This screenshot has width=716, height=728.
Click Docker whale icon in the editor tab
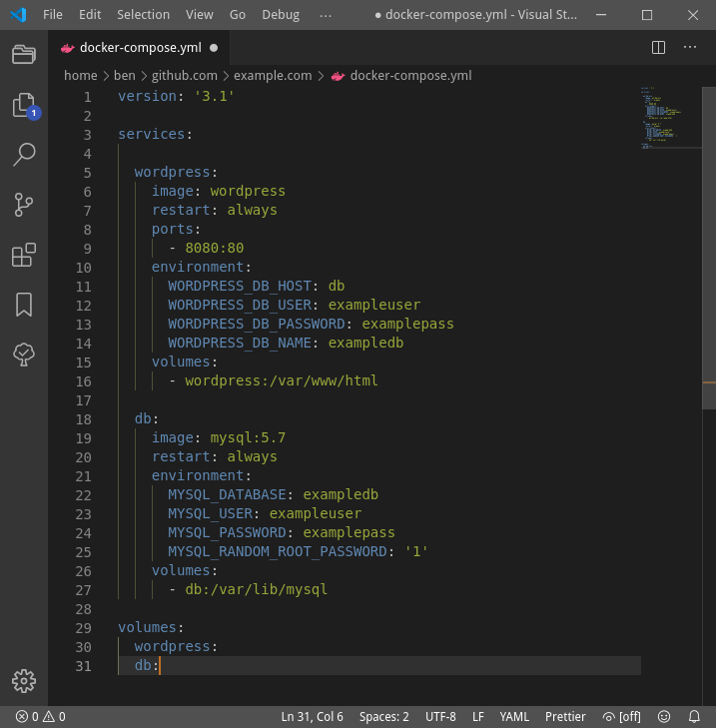[x=68, y=48]
